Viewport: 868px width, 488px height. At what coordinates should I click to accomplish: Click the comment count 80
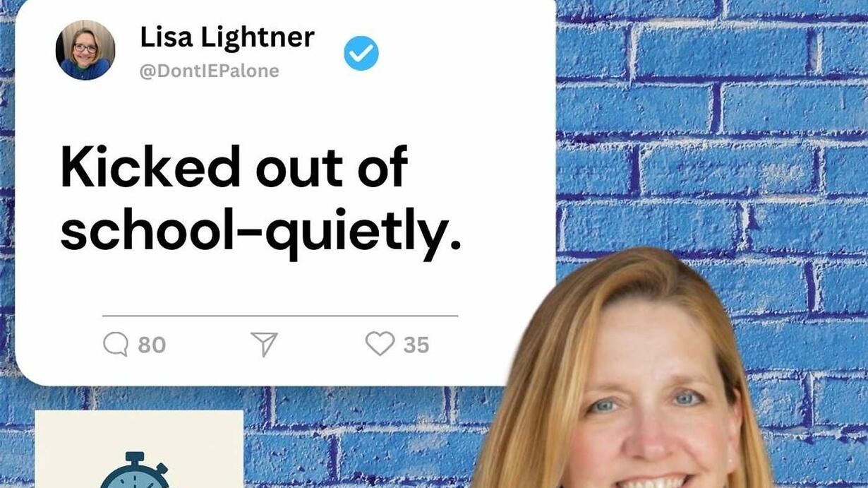click(x=152, y=345)
